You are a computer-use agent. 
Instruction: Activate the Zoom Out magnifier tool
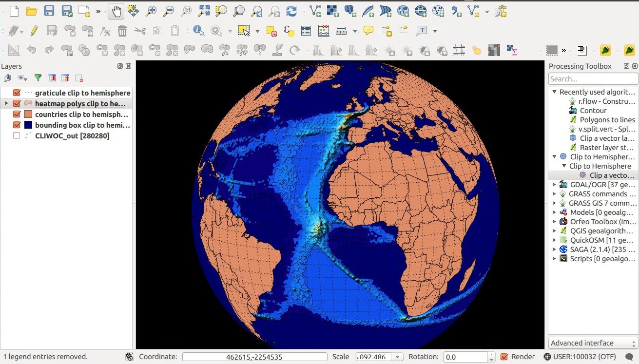(x=168, y=11)
